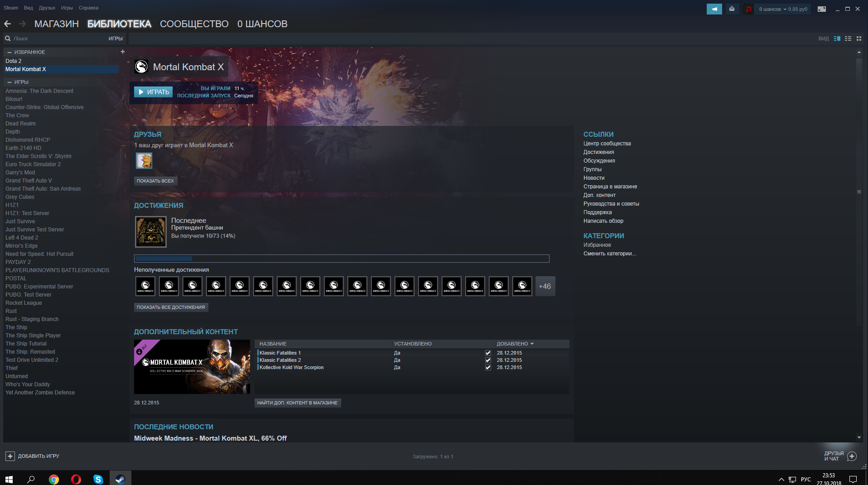Click the search magnifier icon
This screenshot has height=485, width=868.
pyautogui.click(x=8, y=38)
